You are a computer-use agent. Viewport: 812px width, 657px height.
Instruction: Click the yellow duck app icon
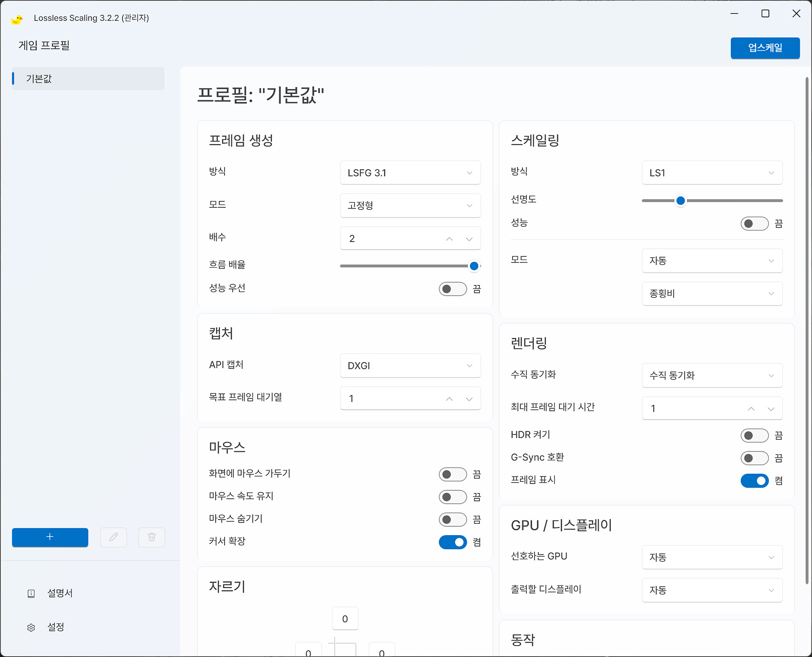(x=17, y=19)
